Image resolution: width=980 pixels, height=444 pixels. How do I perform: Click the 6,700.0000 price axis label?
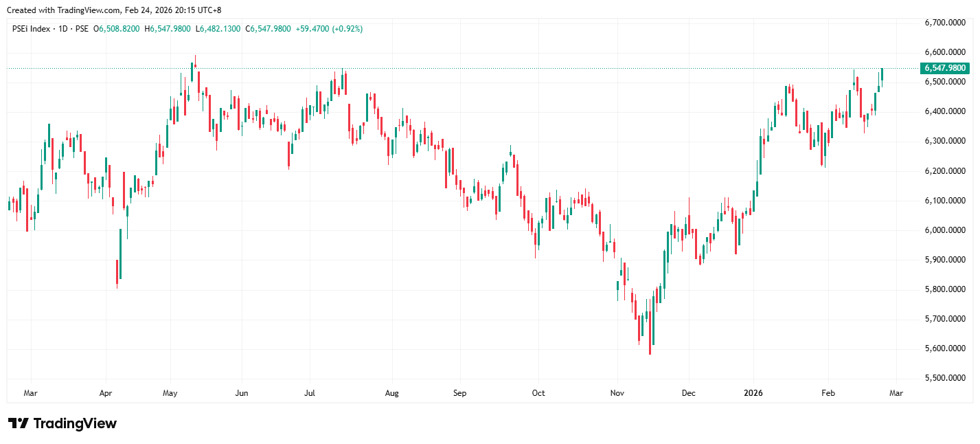(946, 23)
